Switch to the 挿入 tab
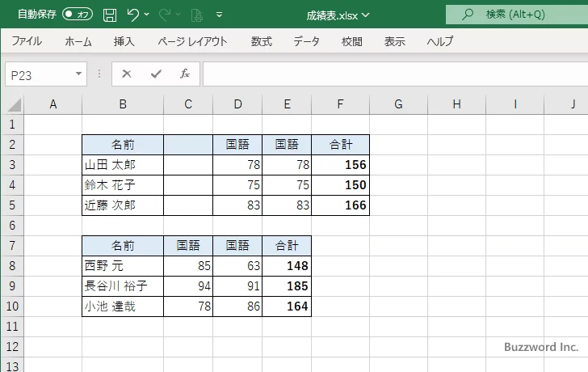 [x=124, y=41]
